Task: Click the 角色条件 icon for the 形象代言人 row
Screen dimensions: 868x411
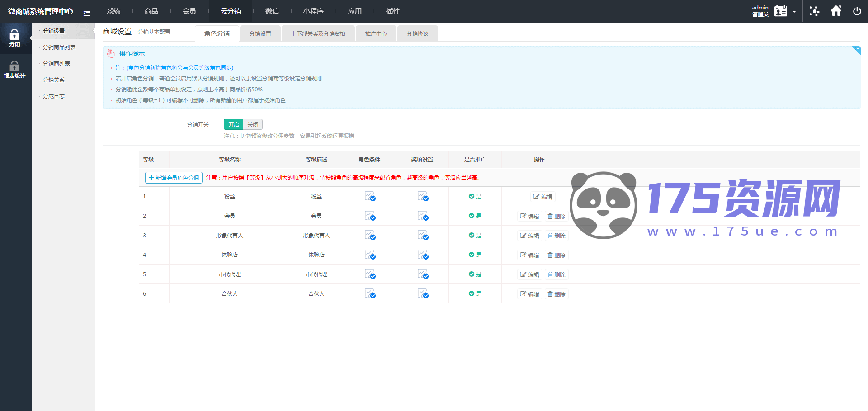Action: [x=370, y=236]
